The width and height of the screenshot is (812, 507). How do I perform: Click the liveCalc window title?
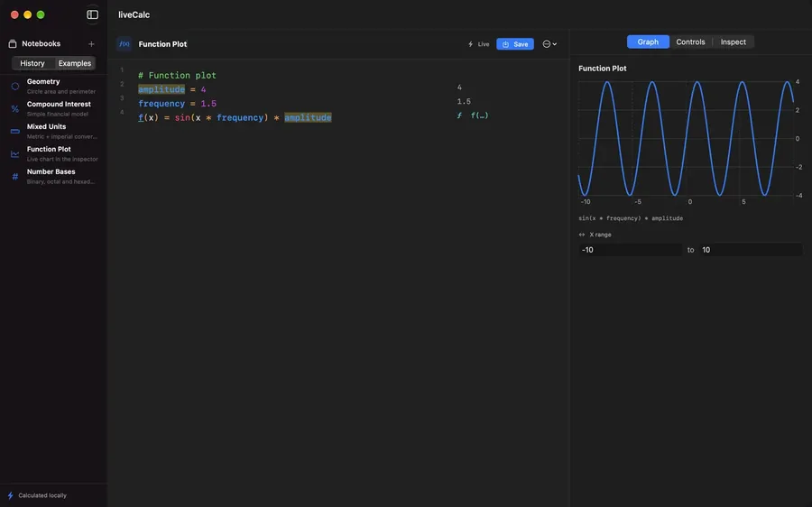click(134, 14)
